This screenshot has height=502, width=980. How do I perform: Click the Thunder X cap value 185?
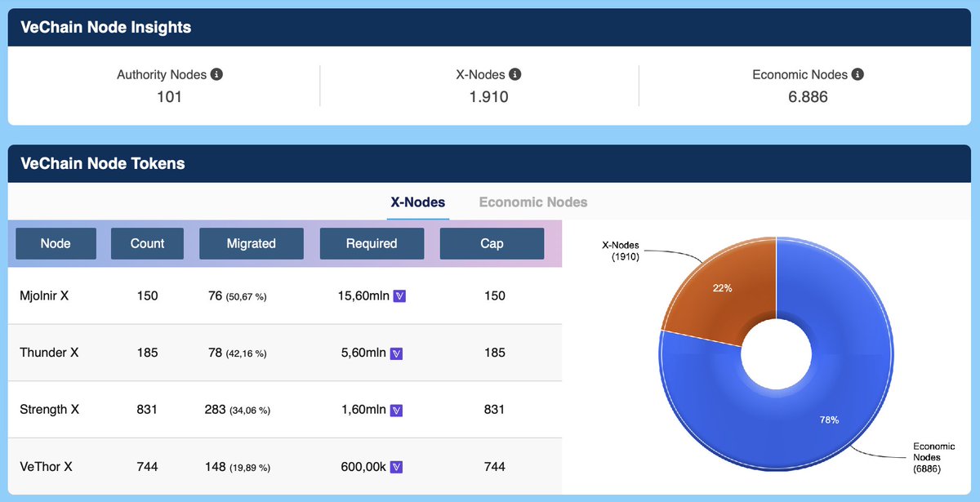494,353
